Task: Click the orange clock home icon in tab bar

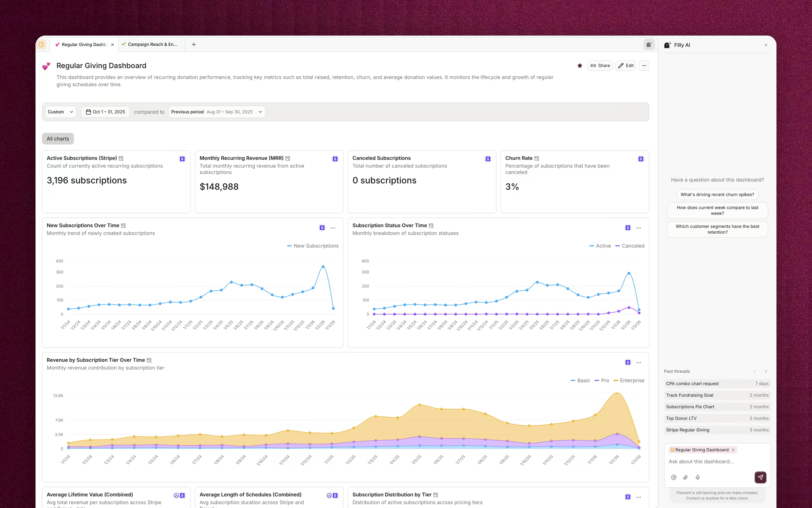Action: (42, 44)
